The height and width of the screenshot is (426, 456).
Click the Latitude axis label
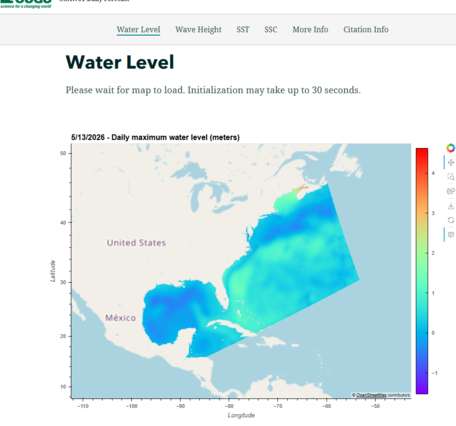click(53, 271)
